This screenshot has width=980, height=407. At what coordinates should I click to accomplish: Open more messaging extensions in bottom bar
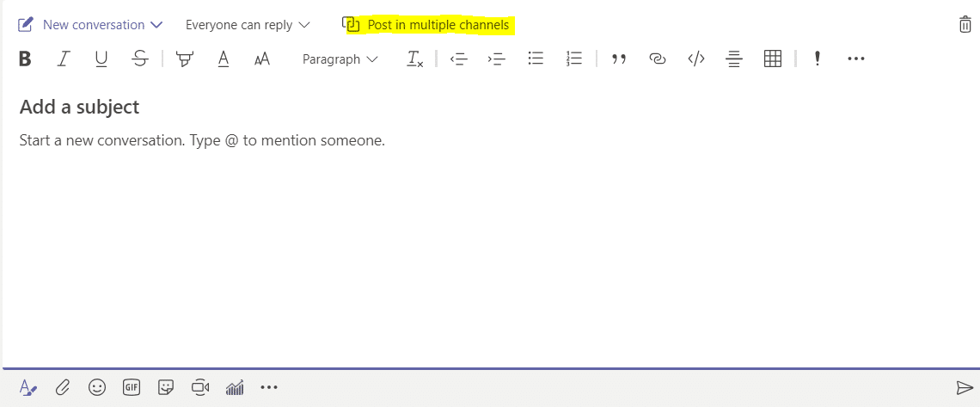pyautogui.click(x=269, y=388)
